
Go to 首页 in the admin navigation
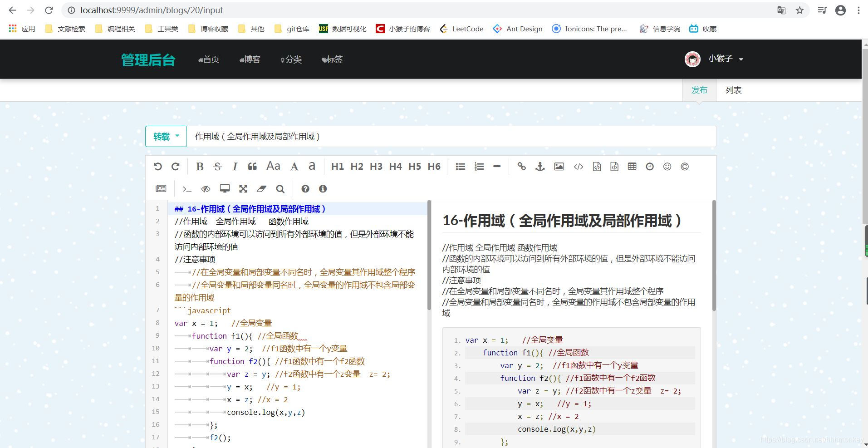click(x=208, y=59)
